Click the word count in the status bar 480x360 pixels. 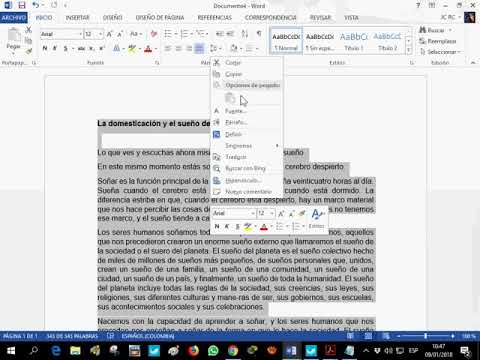[x=72, y=336]
